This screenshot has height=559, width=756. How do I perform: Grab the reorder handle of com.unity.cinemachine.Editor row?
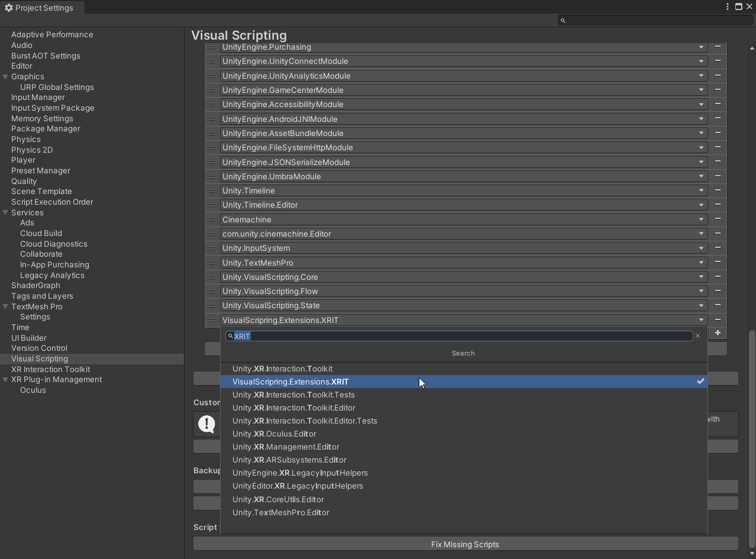[x=212, y=234]
